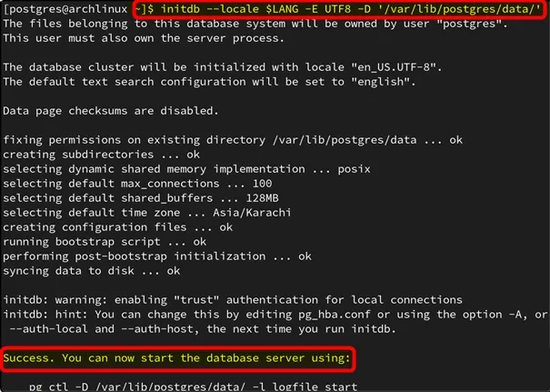This screenshot has width=550, height=392.
Task: Click the "en_US.UTF-8" locale text
Action: 367,68
